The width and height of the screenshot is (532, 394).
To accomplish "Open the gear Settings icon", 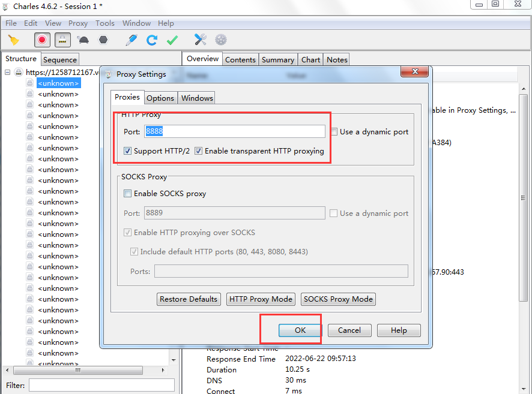I will tap(221, 40).
